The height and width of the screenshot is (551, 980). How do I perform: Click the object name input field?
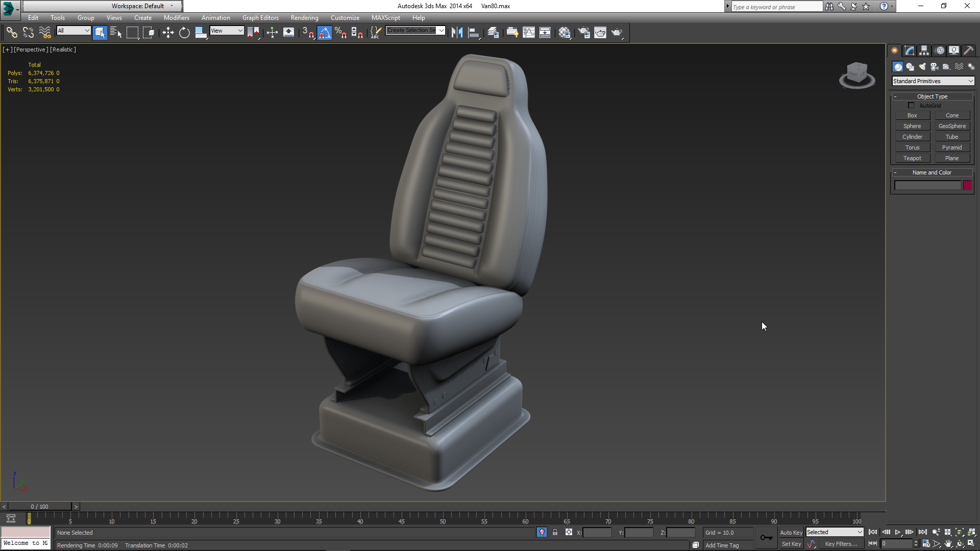tap(927, 186)
